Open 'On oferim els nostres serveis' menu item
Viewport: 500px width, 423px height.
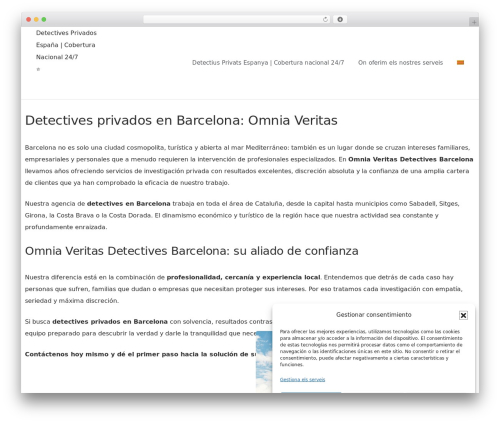400,63
